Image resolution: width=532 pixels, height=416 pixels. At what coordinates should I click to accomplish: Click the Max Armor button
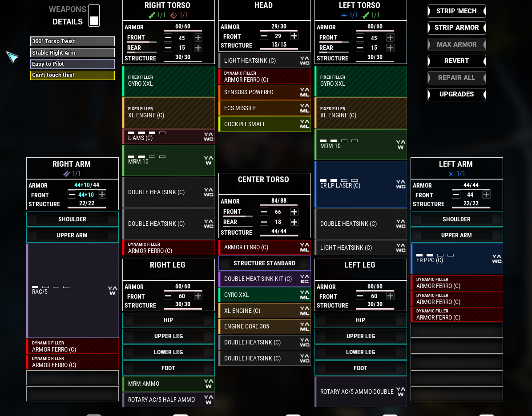[457, 44]
